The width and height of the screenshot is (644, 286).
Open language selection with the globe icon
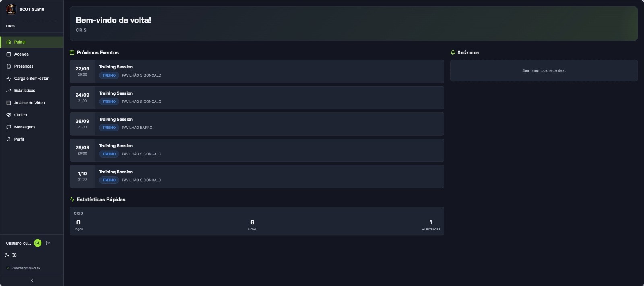14,255
